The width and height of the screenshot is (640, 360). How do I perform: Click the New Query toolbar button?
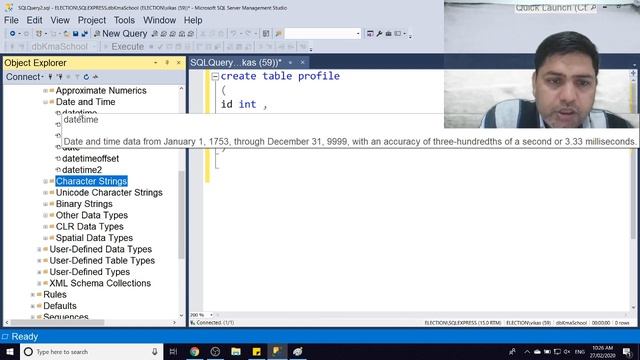(x=120, y=33)
